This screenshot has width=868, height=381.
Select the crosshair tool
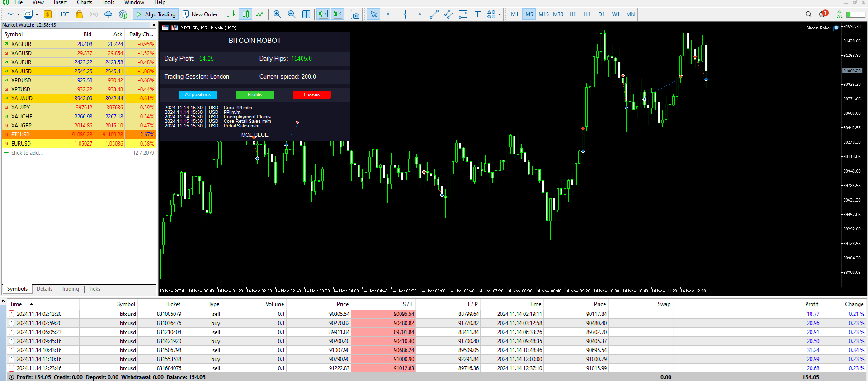click(x=388, y=14)
